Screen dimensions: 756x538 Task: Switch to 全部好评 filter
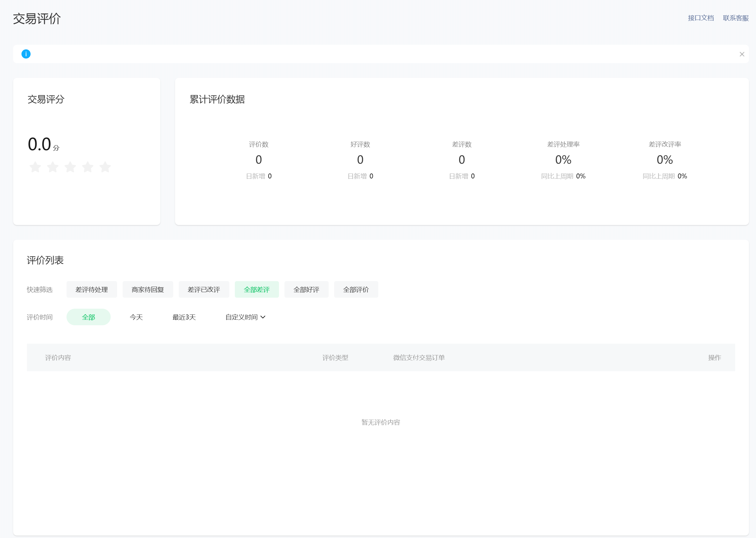tap(307, 290)
